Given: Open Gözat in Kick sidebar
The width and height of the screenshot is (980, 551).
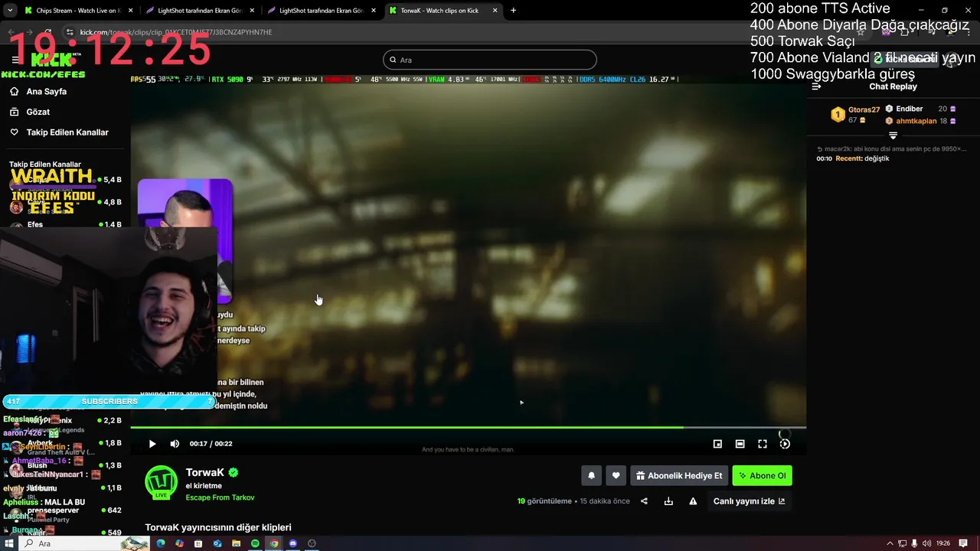Looking at the screenshot, I should tap(38, 112).
